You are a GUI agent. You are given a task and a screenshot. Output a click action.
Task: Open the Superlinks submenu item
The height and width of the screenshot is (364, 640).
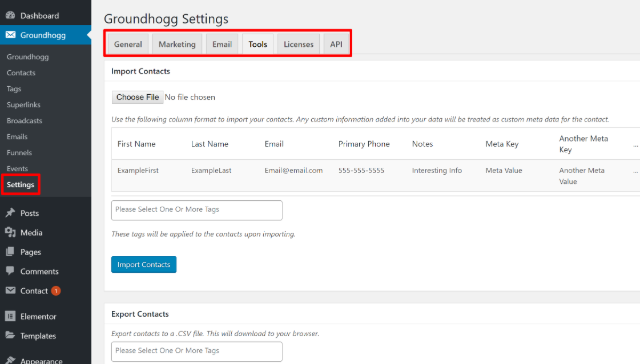click(23, 104)
